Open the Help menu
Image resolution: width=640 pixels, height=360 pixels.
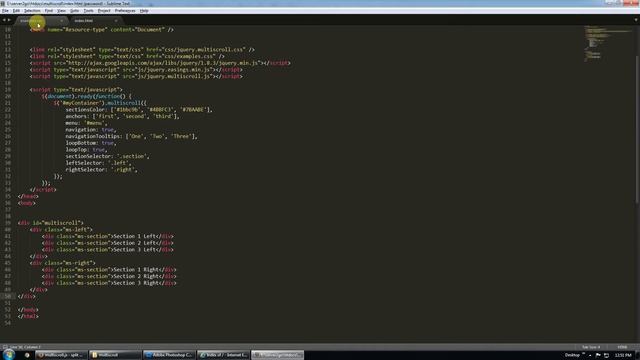[144, 11]
